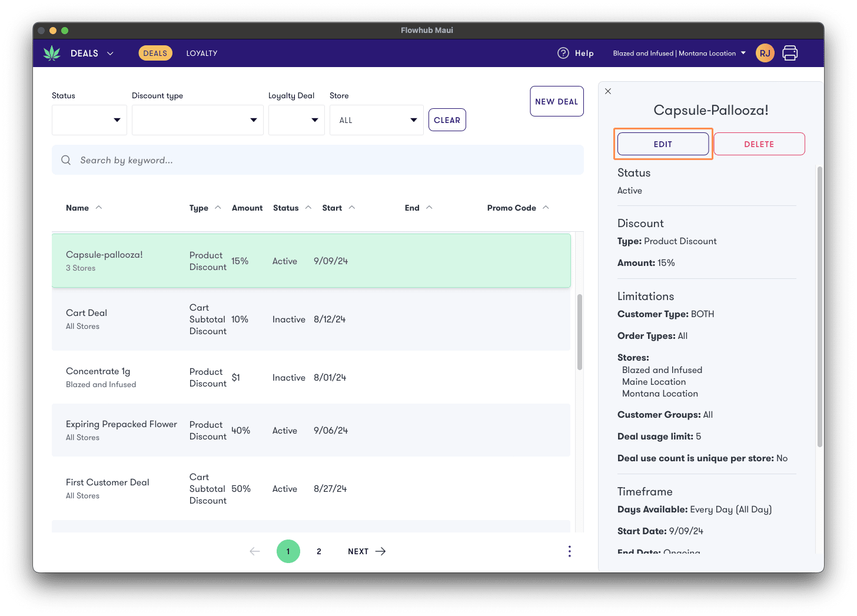Image resolution: width=857 pixels, height=616 pixels.
Task: Click the RJ user avatar
Action: (x=765, y=53)
